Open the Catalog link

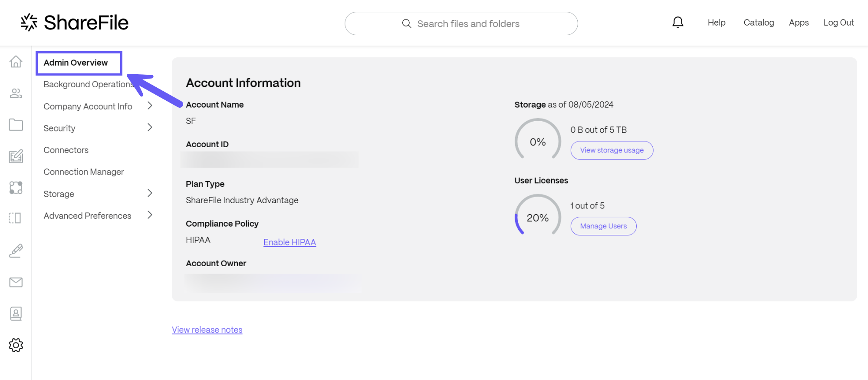tap(759, 23)
